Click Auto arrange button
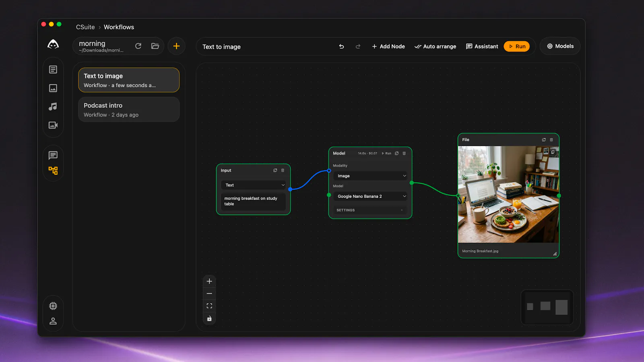This screenshot has height=362, width=644. pos(436,46)
